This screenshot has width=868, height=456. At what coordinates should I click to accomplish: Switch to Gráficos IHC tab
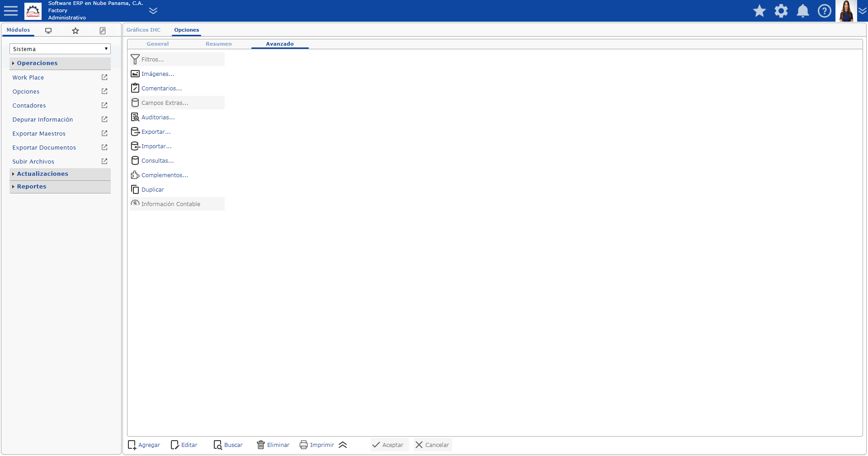143,30
